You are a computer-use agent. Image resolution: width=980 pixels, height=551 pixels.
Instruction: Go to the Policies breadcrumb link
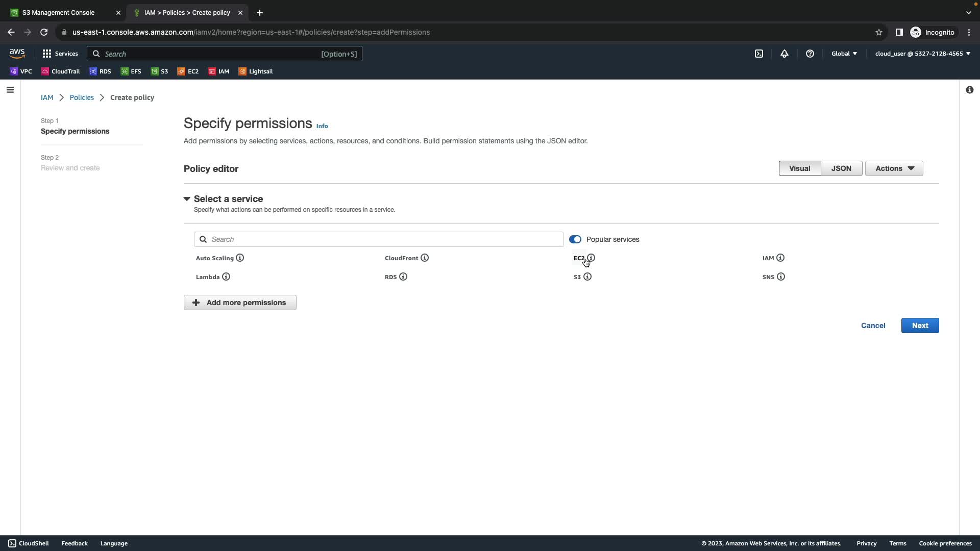click(82, 97)
